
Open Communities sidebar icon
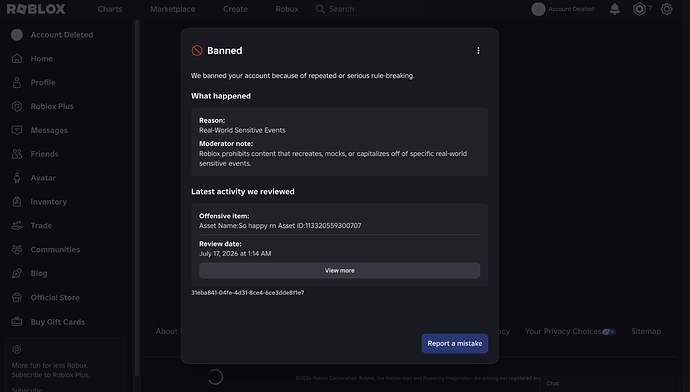pyautogui.click(x=17, y=249)
